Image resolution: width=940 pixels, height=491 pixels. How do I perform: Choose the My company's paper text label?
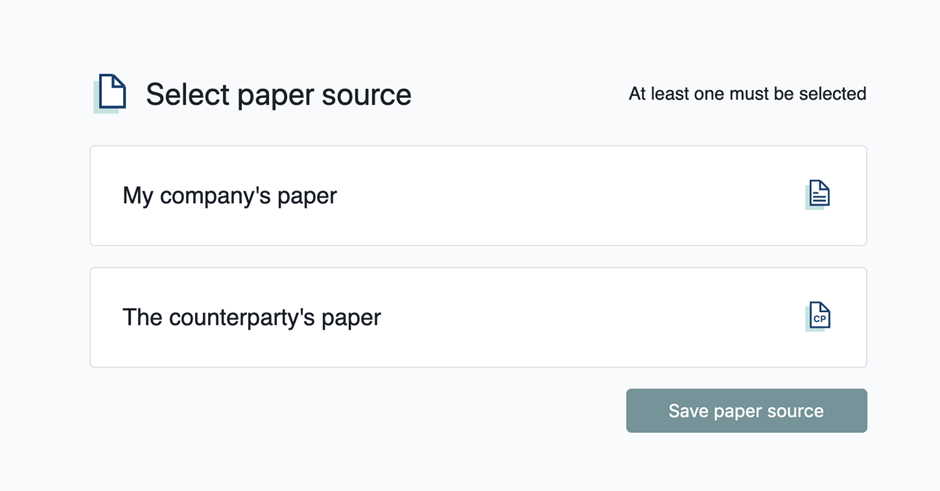(x=230, y=195)
